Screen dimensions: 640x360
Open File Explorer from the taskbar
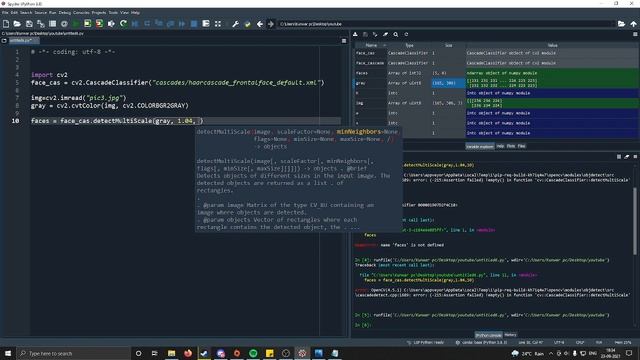171,353
